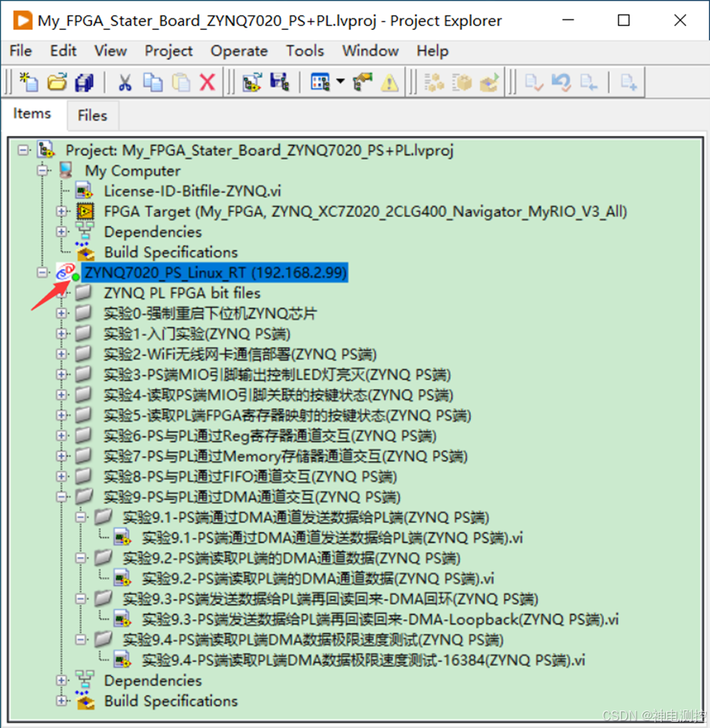Click the ZYNQ Linux RT target icon
Image resolution: width=710 pixels, height=728 pixels.
tap(67, 272)
